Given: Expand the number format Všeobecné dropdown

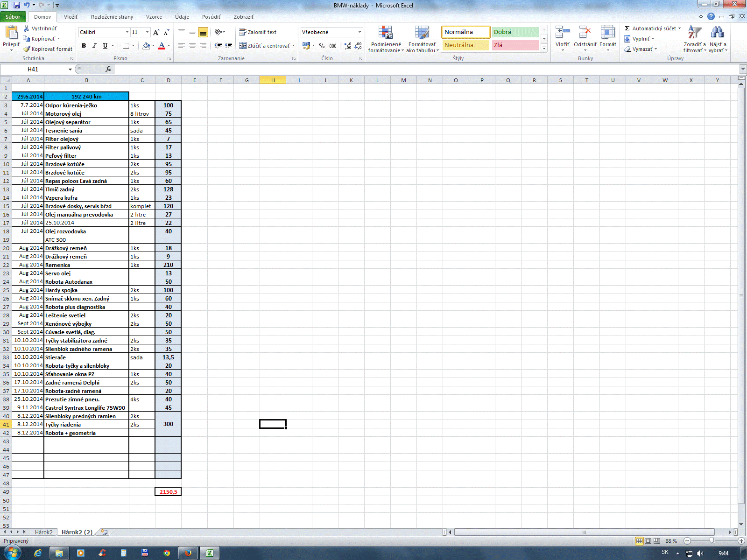Looking at the screenshot, I should tap(359, 32).
